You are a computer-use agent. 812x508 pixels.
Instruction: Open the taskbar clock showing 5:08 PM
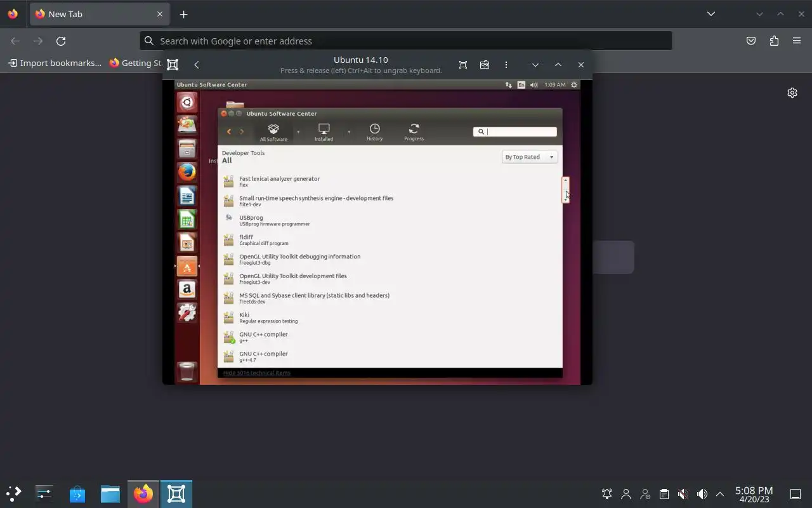(754, 494)
